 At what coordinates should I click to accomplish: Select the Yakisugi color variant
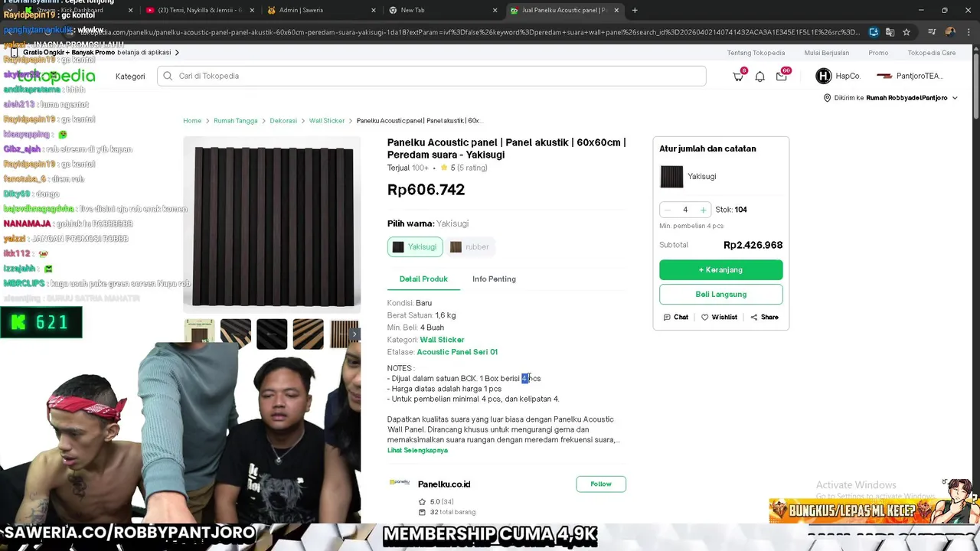pyautogui.click(x=415, y=246)
